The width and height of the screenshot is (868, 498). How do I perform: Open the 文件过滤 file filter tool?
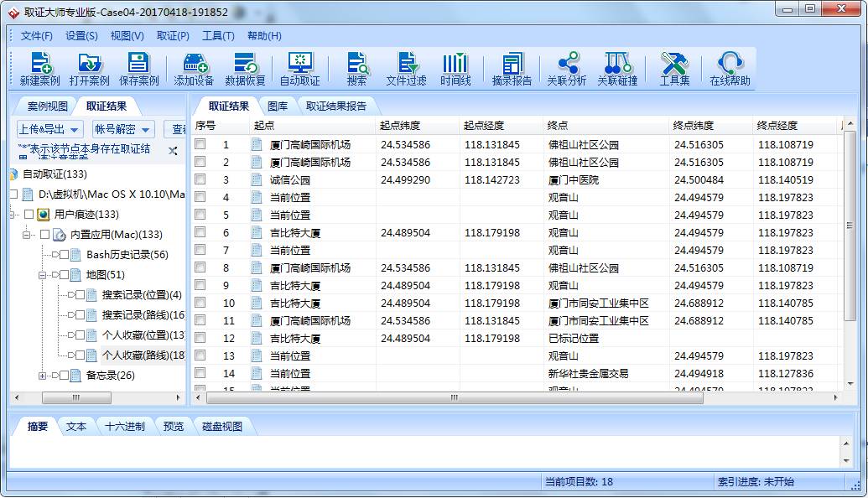[406, 69]
